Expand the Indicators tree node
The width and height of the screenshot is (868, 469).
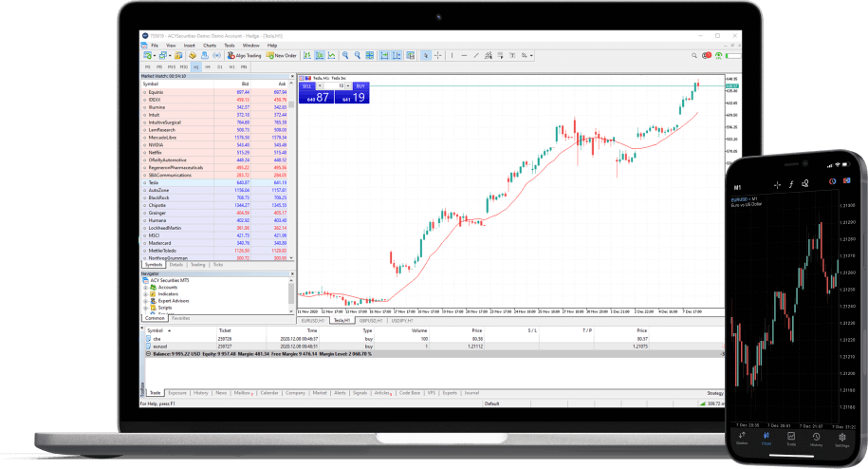point(145,293)
